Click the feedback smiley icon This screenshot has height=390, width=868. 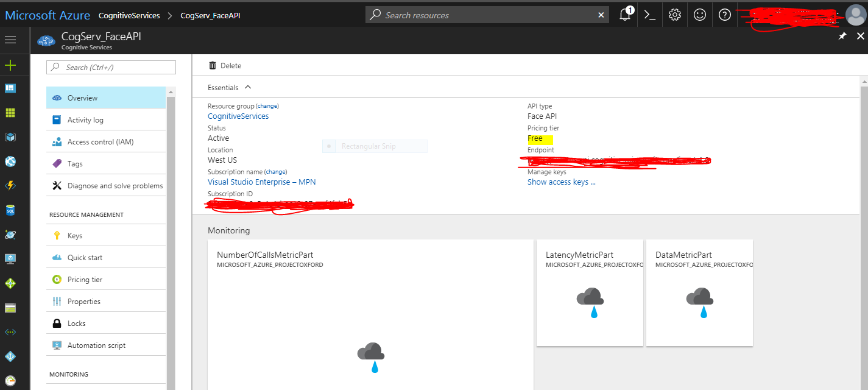pos(700,15)
